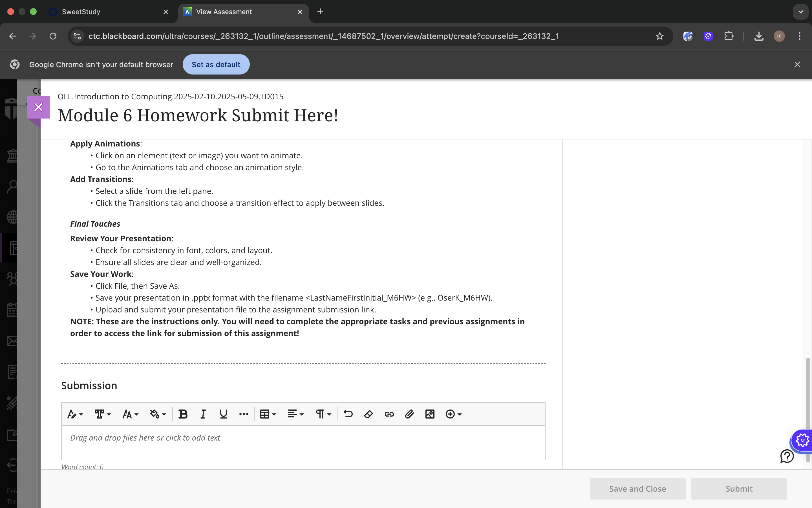Open the purple gear extension icon
The width and height of the screenshot is (812, 508).
708,36
